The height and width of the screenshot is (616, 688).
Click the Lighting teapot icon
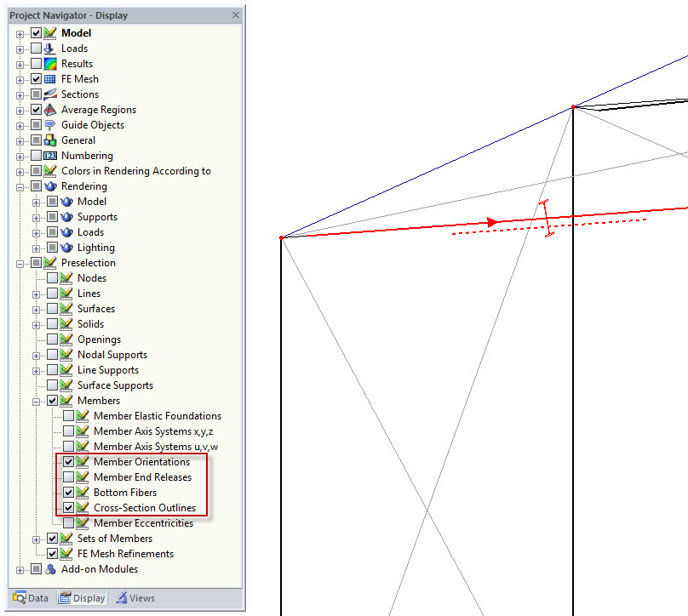(66, 248)
